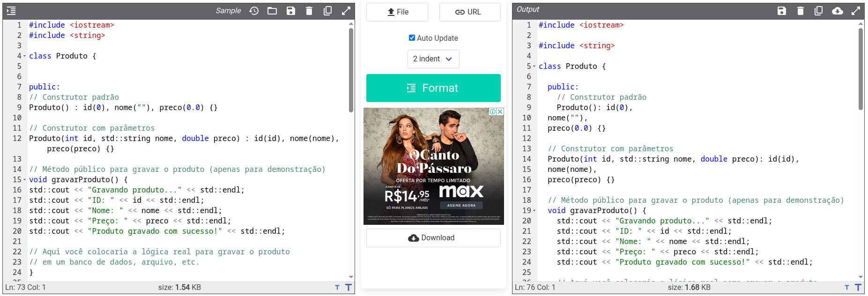868x296 pixels.
Task: Click the format/indent icon in input editor header
Action: (x=11, y=11)
